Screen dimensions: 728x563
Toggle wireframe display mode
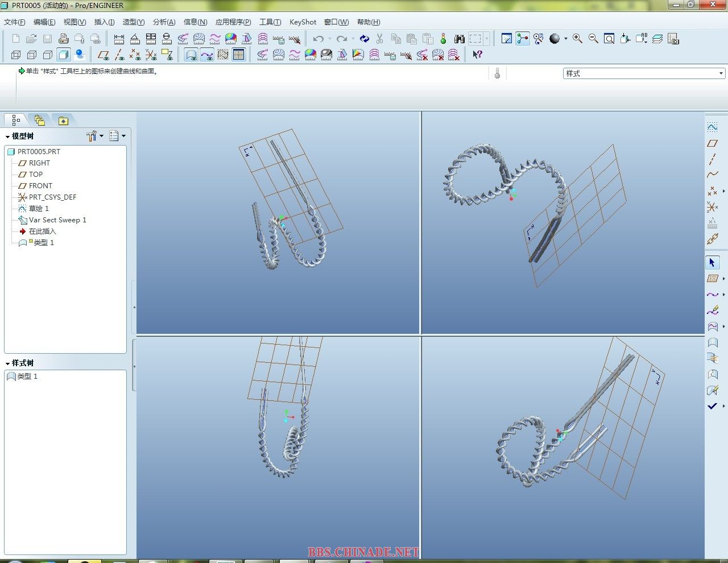[16, 55]
